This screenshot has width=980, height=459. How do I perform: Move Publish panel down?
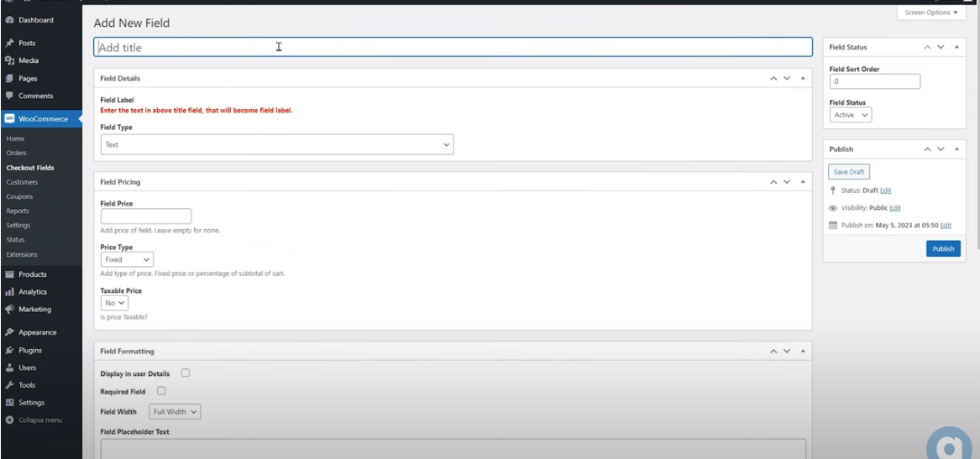click(941, 149)
